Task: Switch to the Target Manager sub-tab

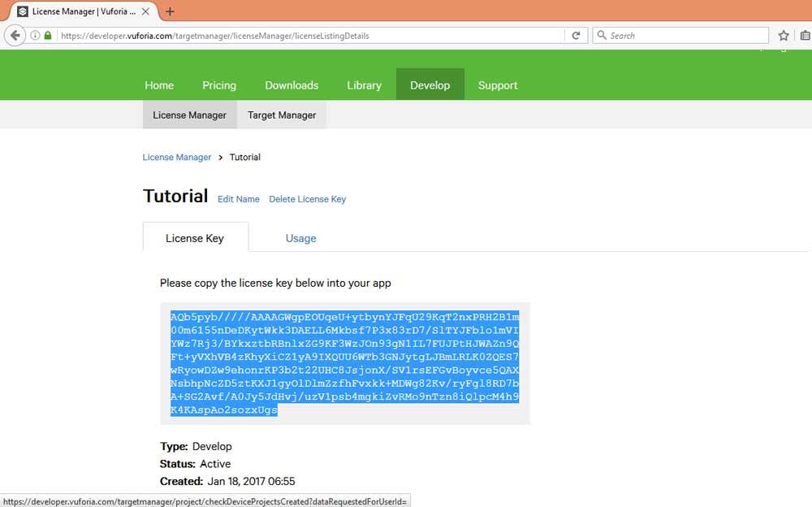Action: pyautogui.click(x=282, y=115)
